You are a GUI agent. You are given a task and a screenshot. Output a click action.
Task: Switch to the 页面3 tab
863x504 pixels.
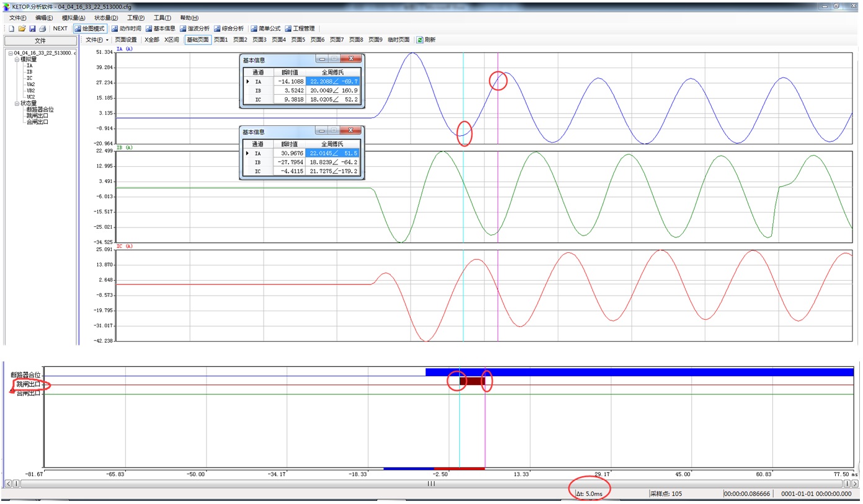[259, 40]
